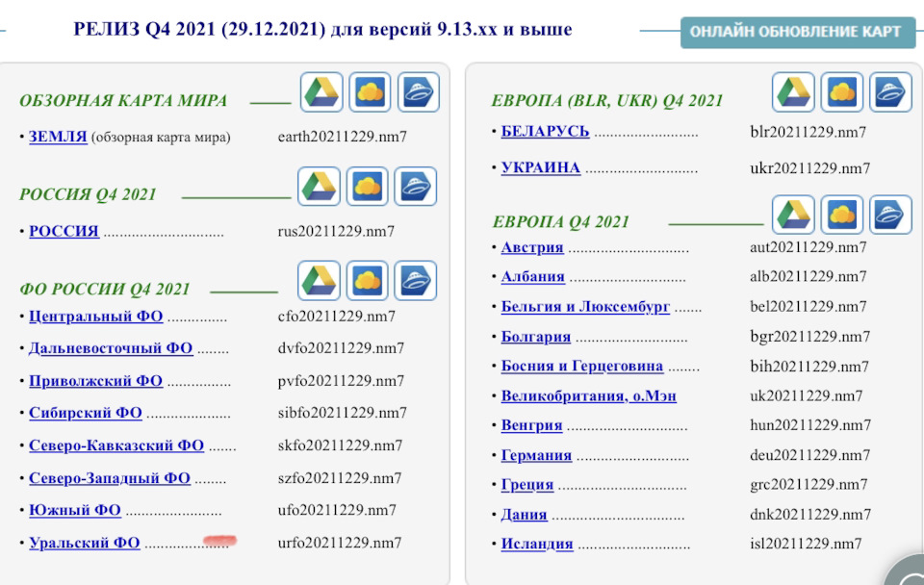Click file name earth20211229.nm7
This screenshot has width=924, height=585.
pyautogui.click(x=343, y=137)
